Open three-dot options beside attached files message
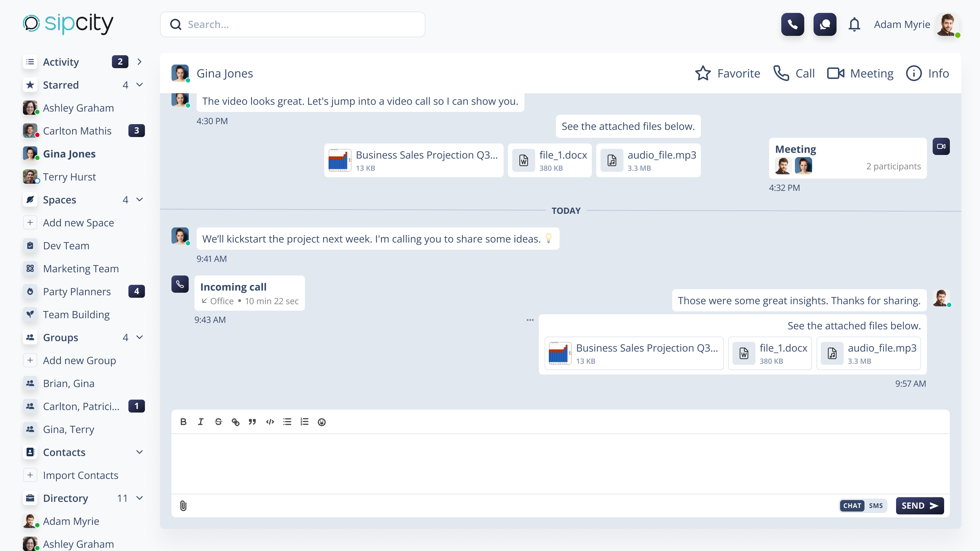Screen dimensions: 980x551 [530, 320]
